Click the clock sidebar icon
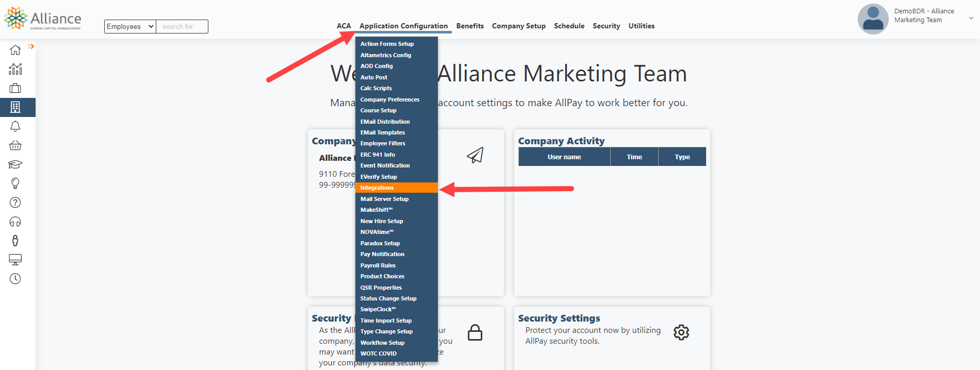 (x=15, y=279)
